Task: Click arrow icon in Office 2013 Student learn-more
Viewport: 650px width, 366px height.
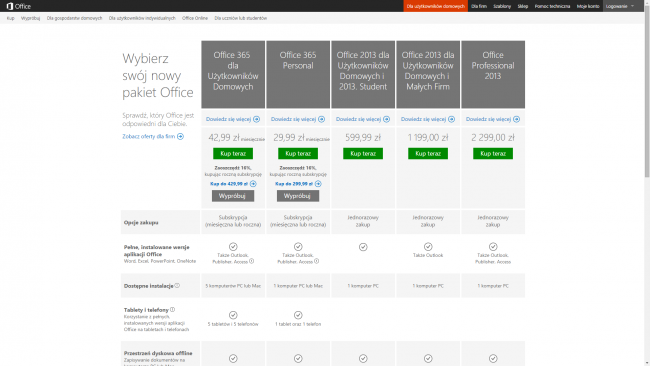Action: pyautogui.click(x=386, y=119)
